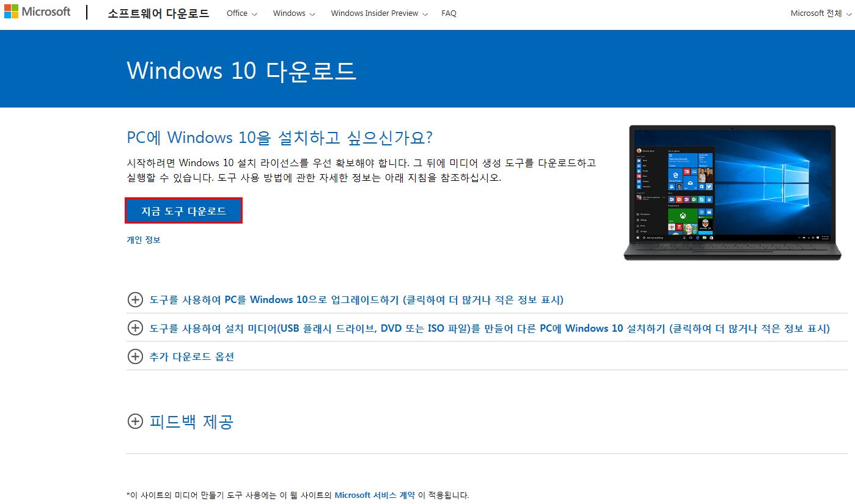This screenshot has height=504, width=855.
Task: Expand the 설치 미디어 만들기 section text
Action: pyautogui.click(x=490, y=329)
